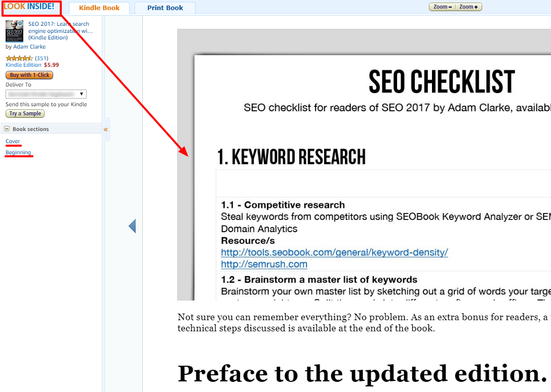Buy with 1-Click button
The height and width of the screenshot is (392, 551).
(29, 75)
